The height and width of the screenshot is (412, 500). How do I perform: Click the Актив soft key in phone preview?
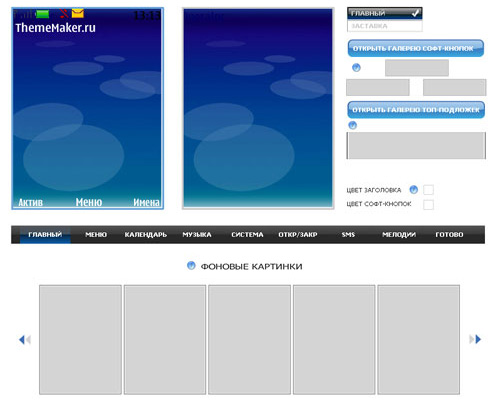pyautogui.click(x=30, y=202)
